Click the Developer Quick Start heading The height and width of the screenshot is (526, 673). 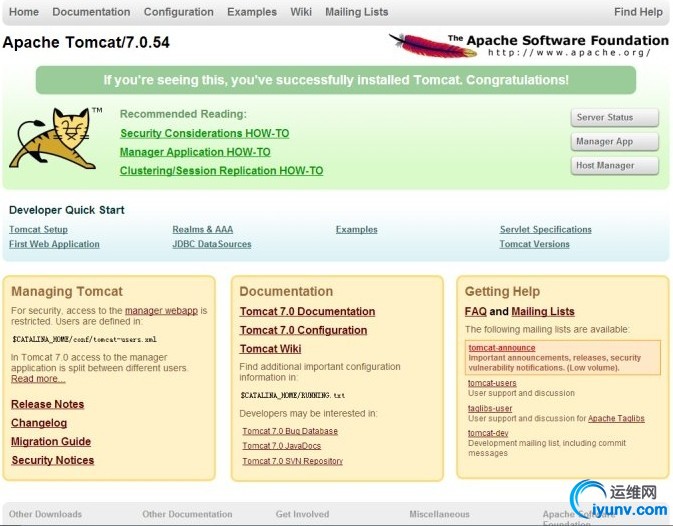[67, 210]
